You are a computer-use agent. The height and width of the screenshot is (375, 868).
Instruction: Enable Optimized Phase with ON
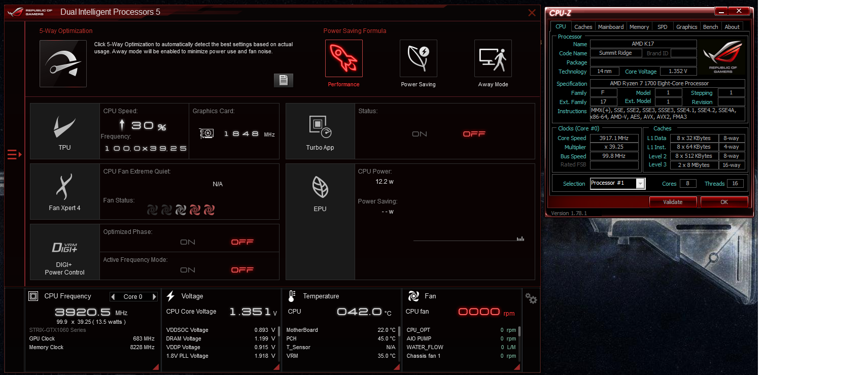click(188, 242)
